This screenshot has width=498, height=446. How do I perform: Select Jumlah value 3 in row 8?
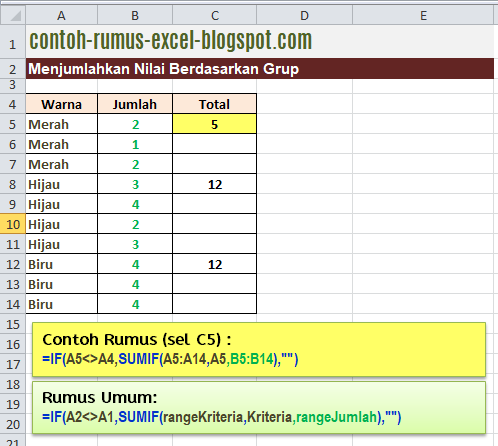click(135, 184)
